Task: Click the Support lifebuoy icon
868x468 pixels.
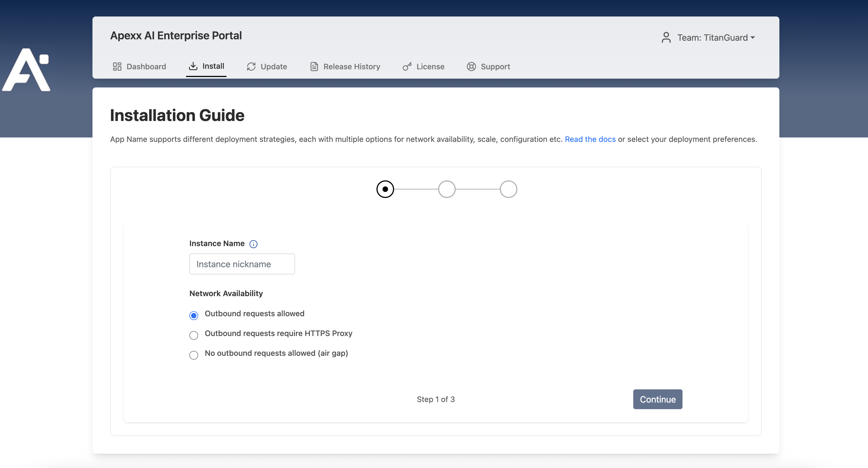Action: pos(471,67)
